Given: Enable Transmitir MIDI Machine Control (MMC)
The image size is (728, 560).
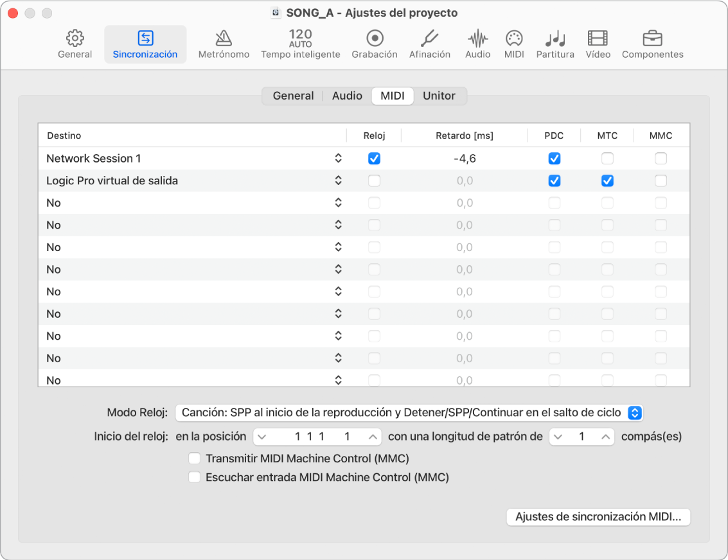Looking at the screenshot, I should (194, 459).
